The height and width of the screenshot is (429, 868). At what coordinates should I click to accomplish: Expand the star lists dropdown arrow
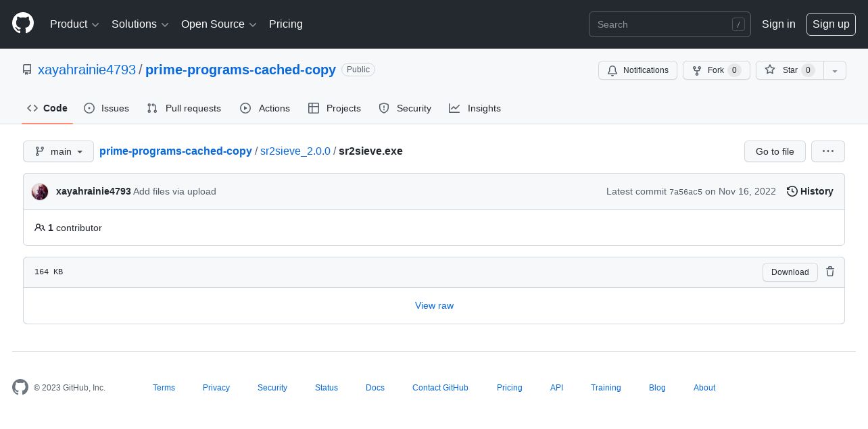coord(835,70)
